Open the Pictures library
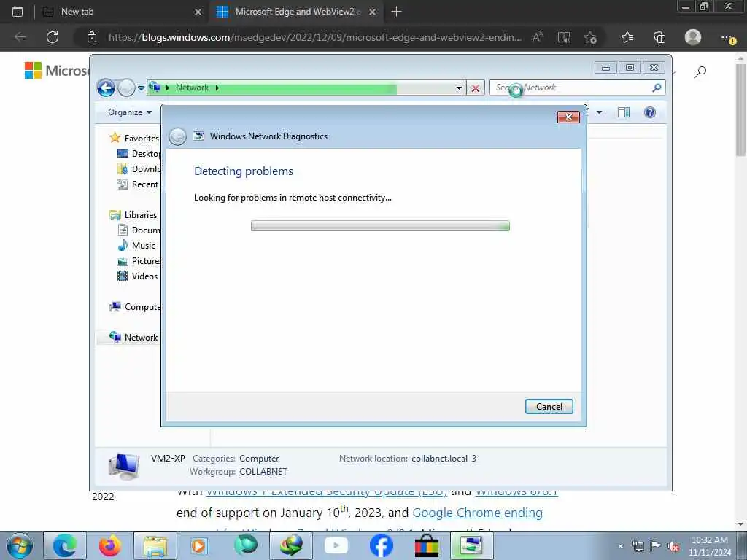 [139, 261]
